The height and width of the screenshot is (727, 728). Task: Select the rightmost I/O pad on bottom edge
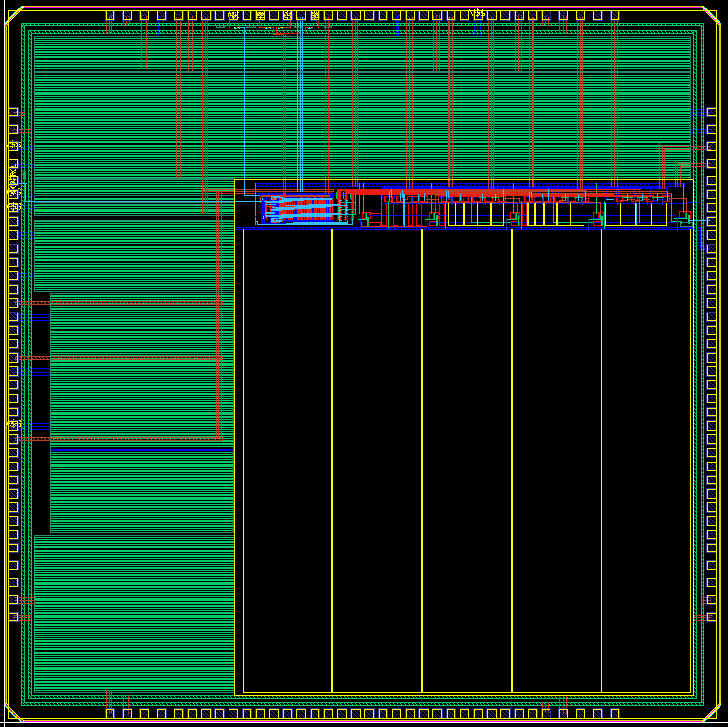pos(615,713)
